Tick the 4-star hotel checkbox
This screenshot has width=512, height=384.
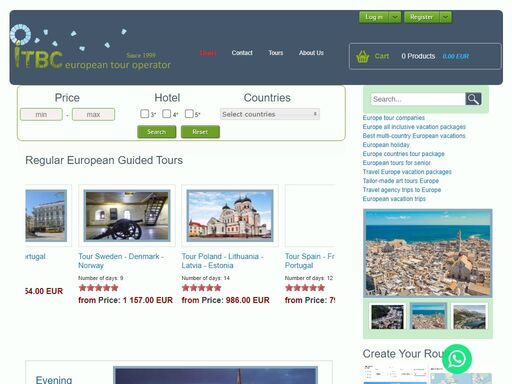click(166, 114)
